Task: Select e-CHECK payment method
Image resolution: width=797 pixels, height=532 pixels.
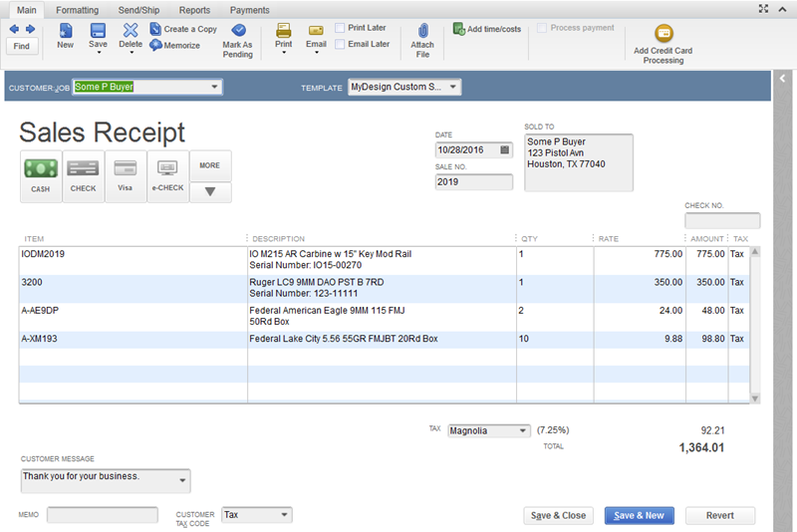Action: tap(167, 176)
